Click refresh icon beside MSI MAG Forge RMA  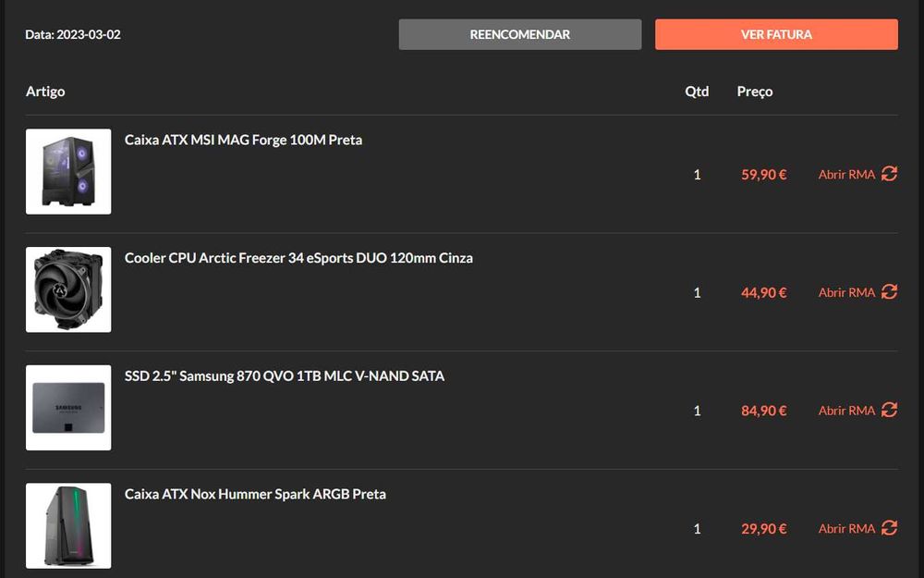pos(889,174)
